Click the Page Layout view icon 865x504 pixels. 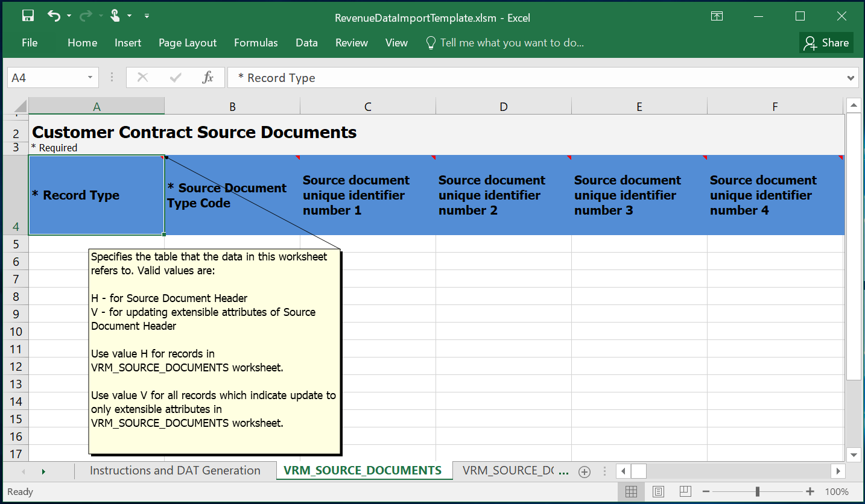(658, 491)
